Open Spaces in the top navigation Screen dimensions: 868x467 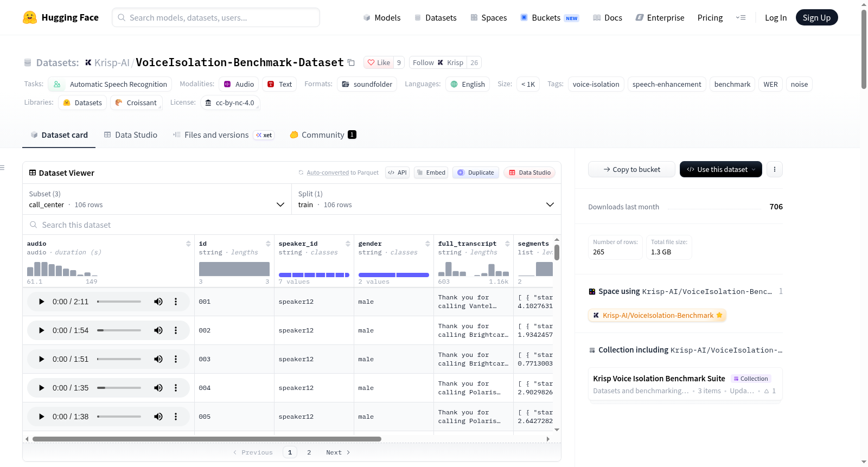488,17
